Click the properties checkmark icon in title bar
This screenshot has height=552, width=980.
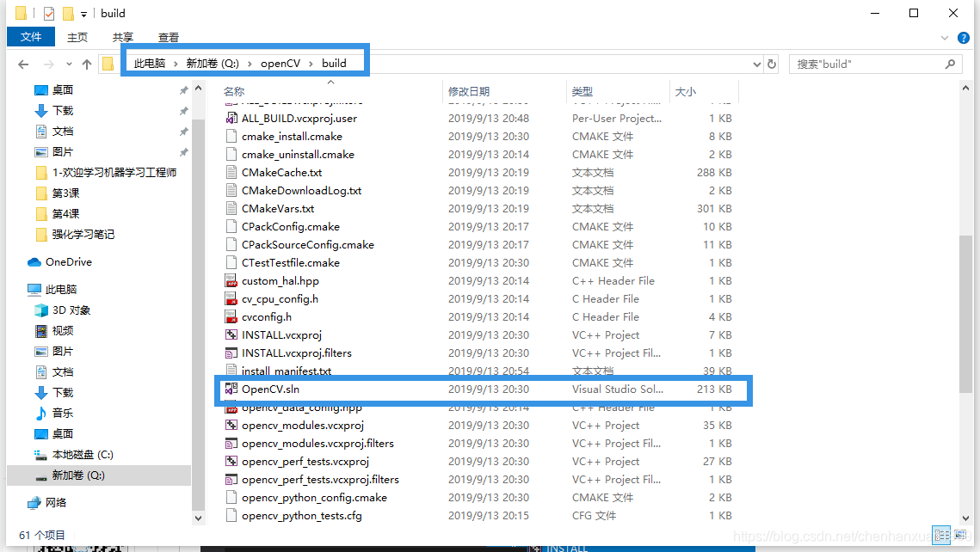point(49,13)
